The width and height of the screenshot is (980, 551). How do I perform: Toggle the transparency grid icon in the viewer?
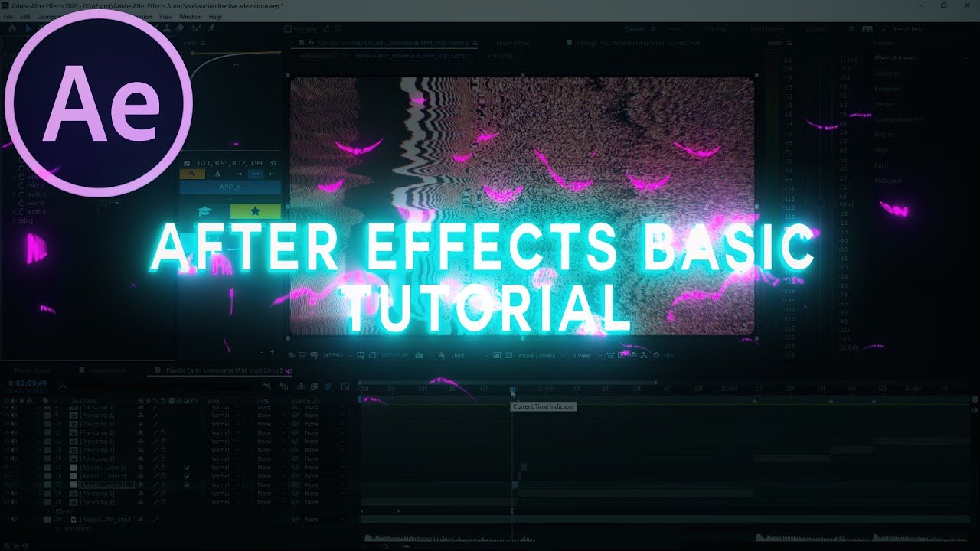508,356
